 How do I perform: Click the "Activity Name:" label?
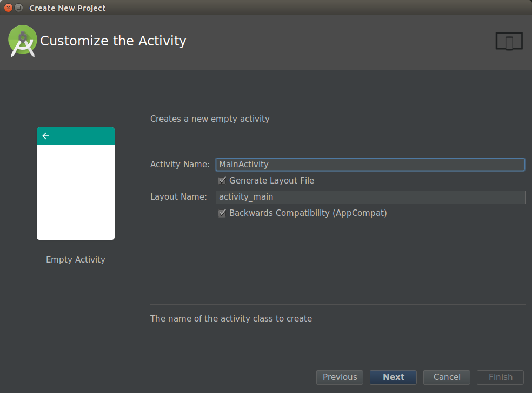[x=179, y=165]
